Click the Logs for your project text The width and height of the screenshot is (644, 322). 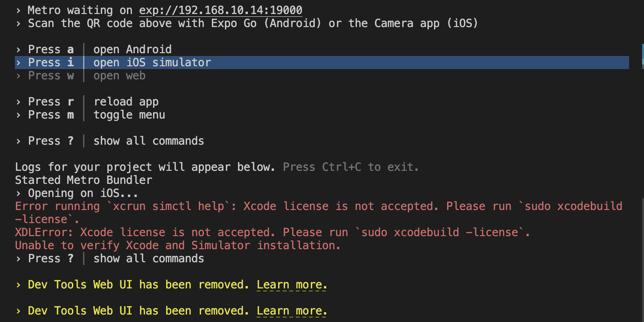click(145, 167)
